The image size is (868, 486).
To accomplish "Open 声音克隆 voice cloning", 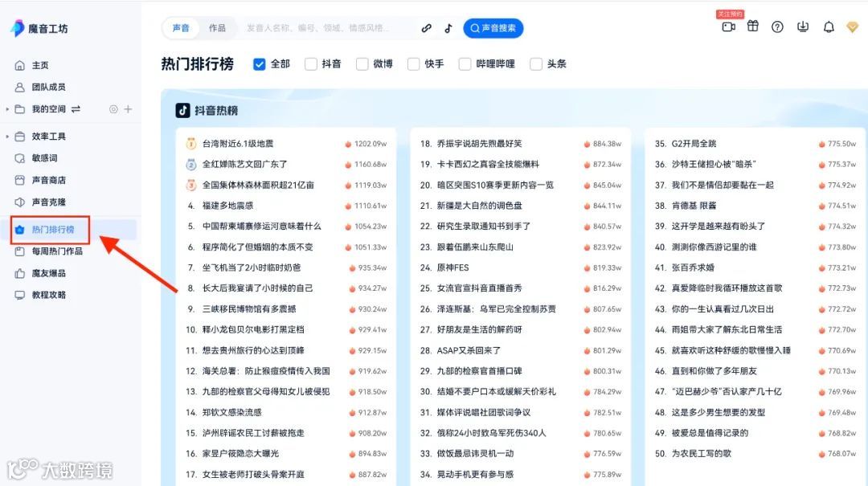I will pyautogui.click(x=48, y=202).
